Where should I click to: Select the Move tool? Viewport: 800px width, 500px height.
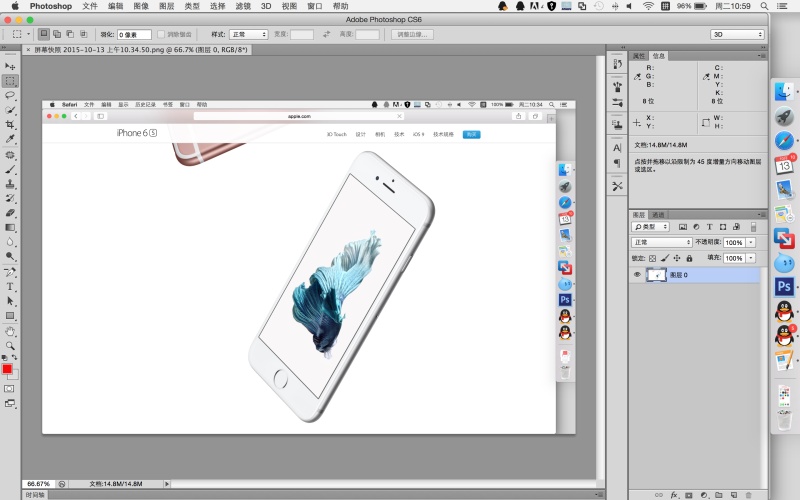[10, 66]
